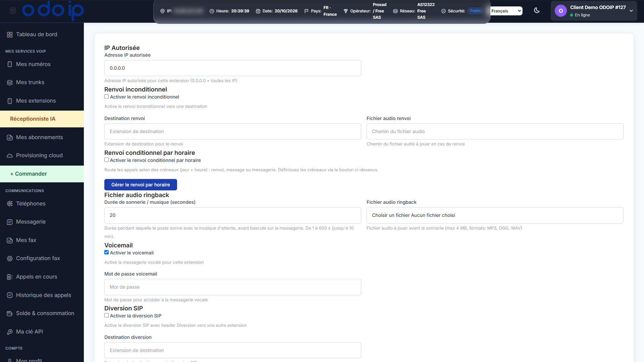The width and height of the screenshot is (644, 362).
Task: Click the Tableau de bord grid icon
Action: coord(10,35)
